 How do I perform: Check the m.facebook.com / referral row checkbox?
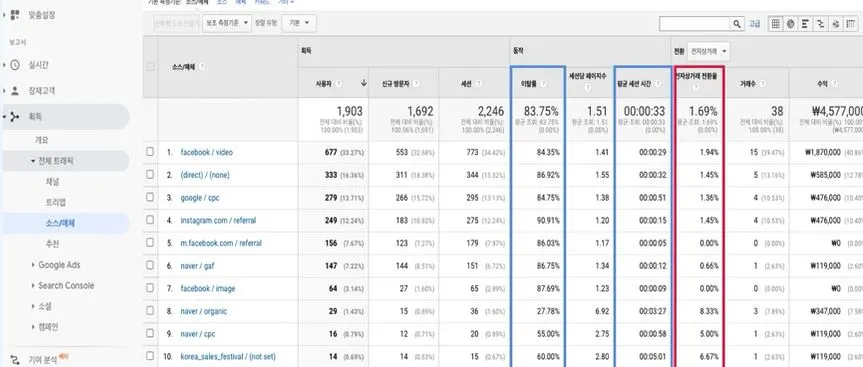tap(150, 243)
